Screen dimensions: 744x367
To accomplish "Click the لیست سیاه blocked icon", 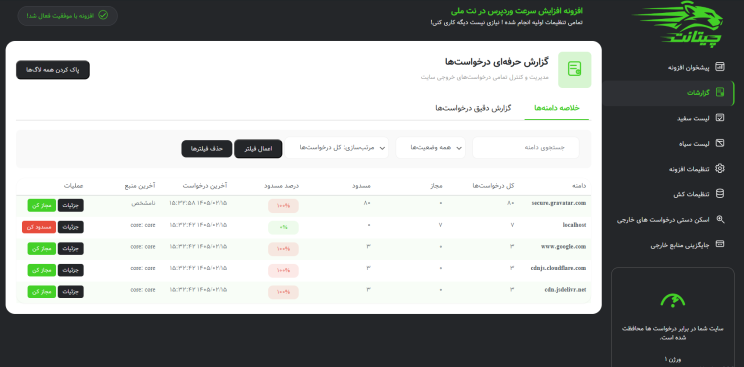I will pyautogui.click(x=720, y=143).
